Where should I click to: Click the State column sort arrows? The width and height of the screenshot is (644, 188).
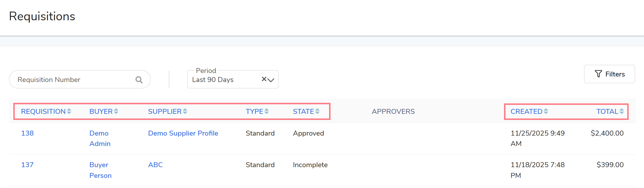[317, 111]
